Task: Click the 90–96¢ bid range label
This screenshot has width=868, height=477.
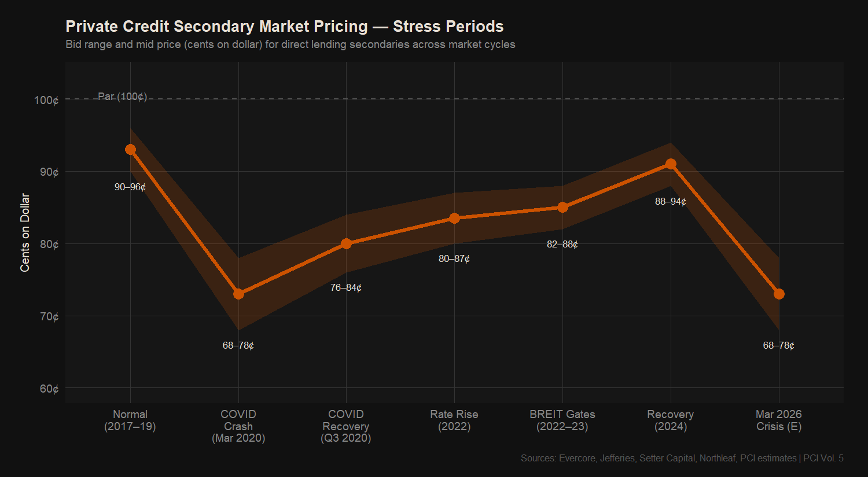Action: pyautogui.click(x=130, y=187)
